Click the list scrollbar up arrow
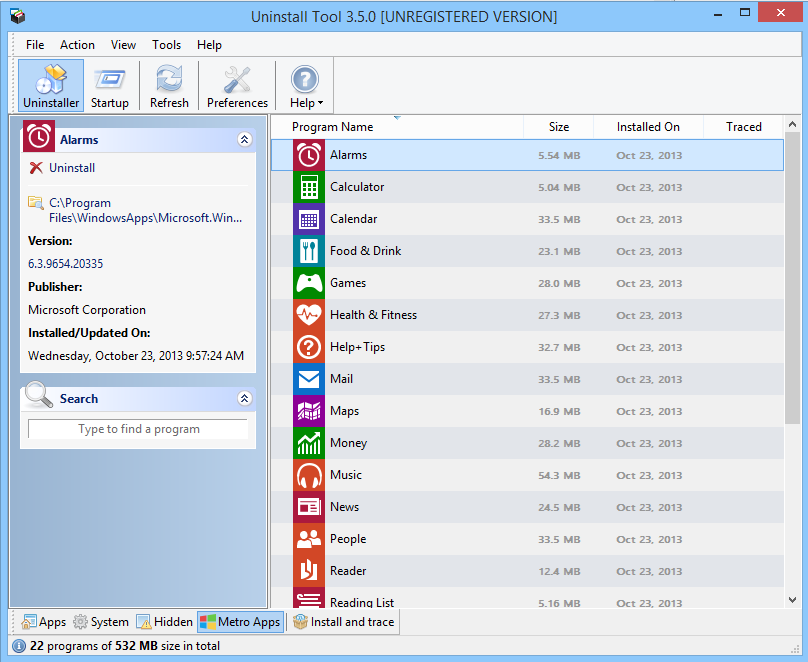The width and height of the screenshot is (808, 662). click(793, 124)
